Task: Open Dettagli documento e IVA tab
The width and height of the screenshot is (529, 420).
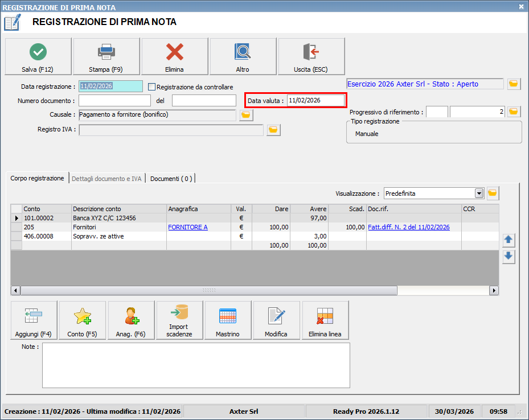Action: [106, 179]
